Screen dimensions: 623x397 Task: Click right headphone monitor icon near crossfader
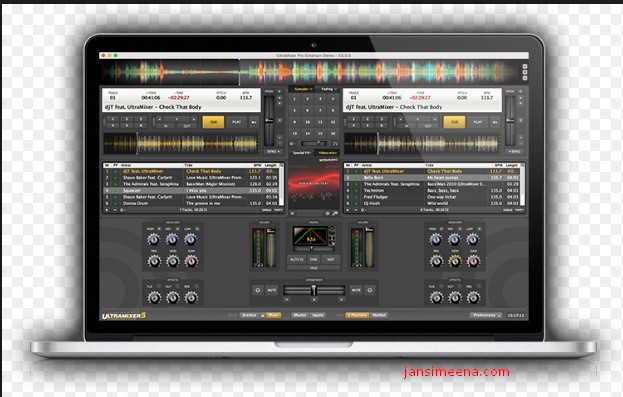[370, 290]
